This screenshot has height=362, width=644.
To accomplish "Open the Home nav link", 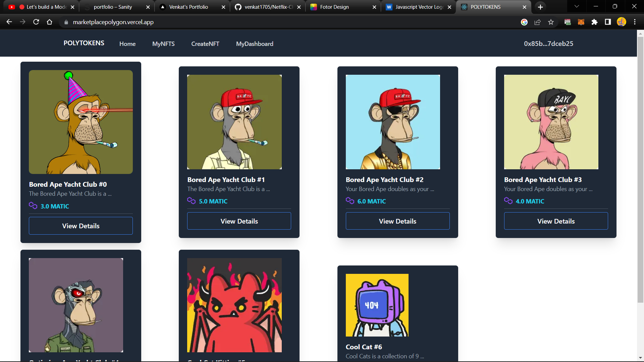I will [x=127, y=44].
